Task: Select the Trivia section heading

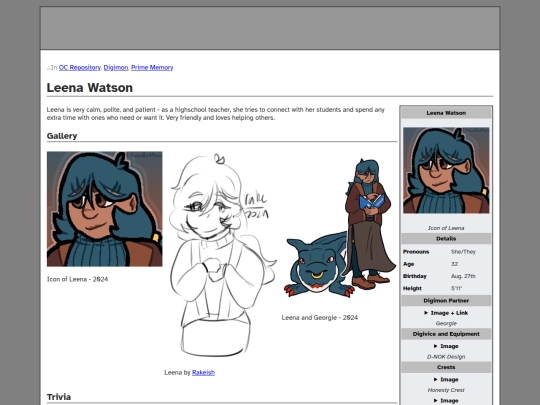Action: [59, 397]
